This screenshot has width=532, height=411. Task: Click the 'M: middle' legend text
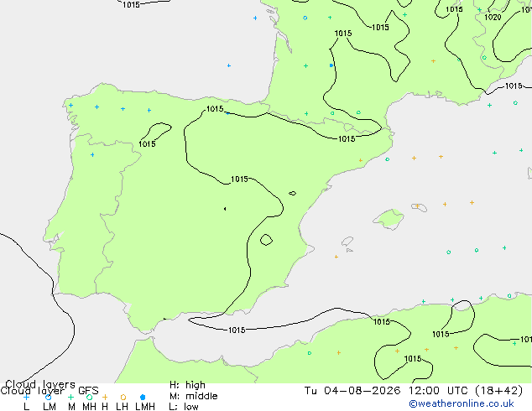click(193, 396)
